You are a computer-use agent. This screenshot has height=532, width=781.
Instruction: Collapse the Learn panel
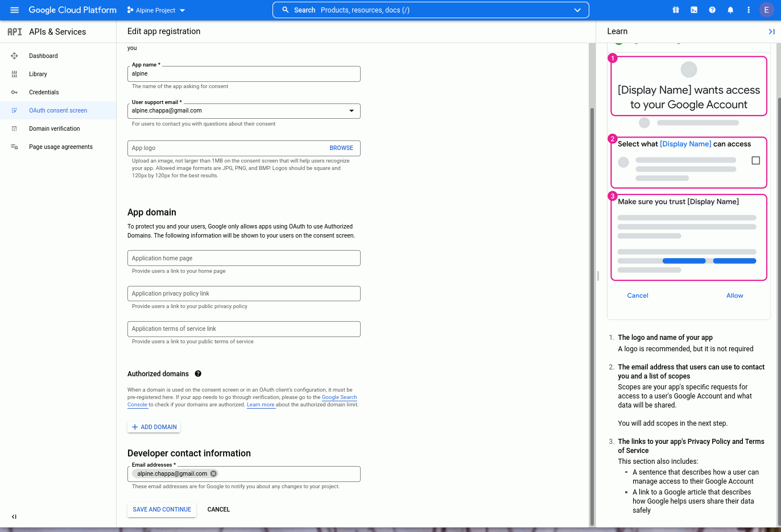coord(771,32)
